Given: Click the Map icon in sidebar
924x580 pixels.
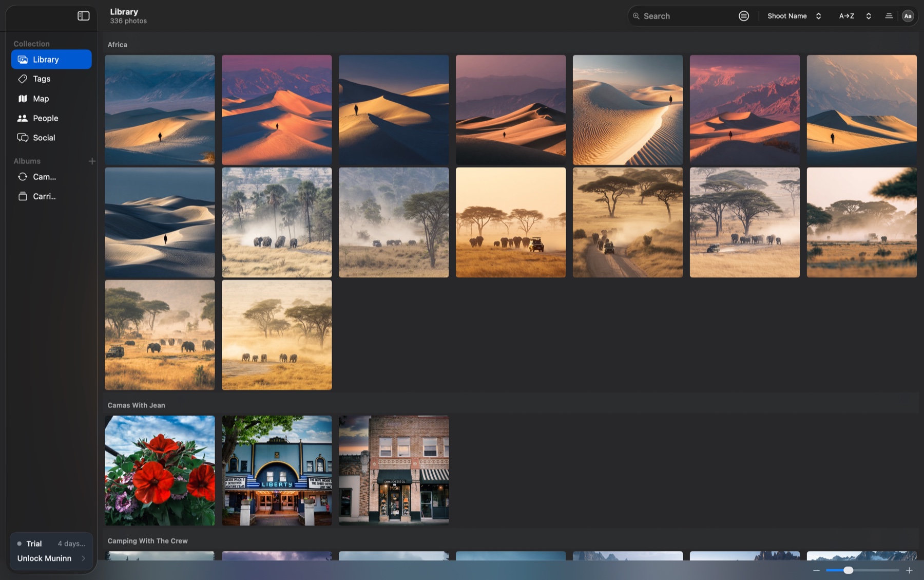Looking at the screenshot, I should point(23,99).
